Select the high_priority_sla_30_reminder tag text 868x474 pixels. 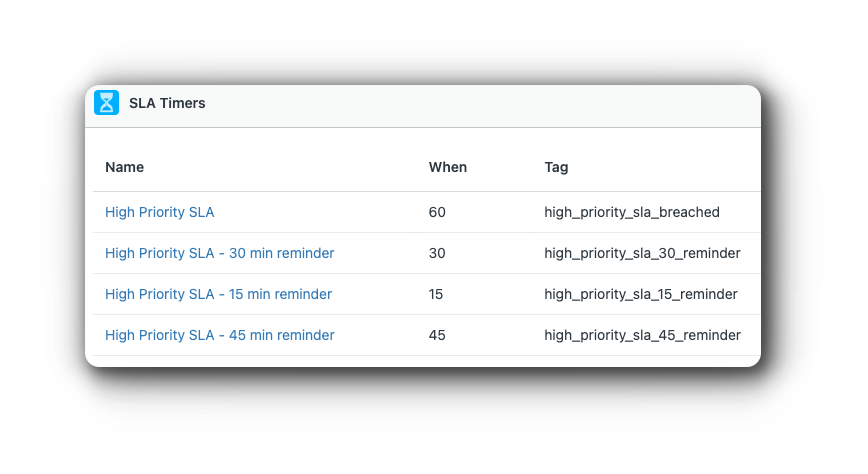pyautogui.click(x=642, y=253)
